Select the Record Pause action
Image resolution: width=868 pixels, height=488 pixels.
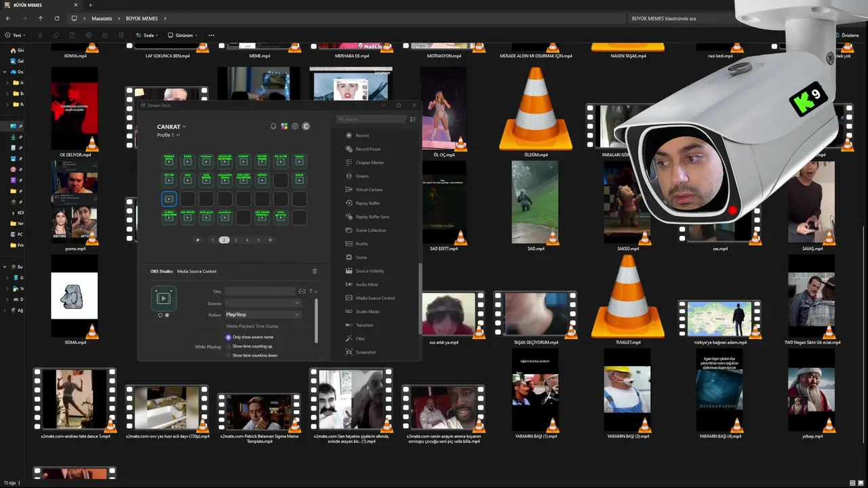click(x=363, y=149)
